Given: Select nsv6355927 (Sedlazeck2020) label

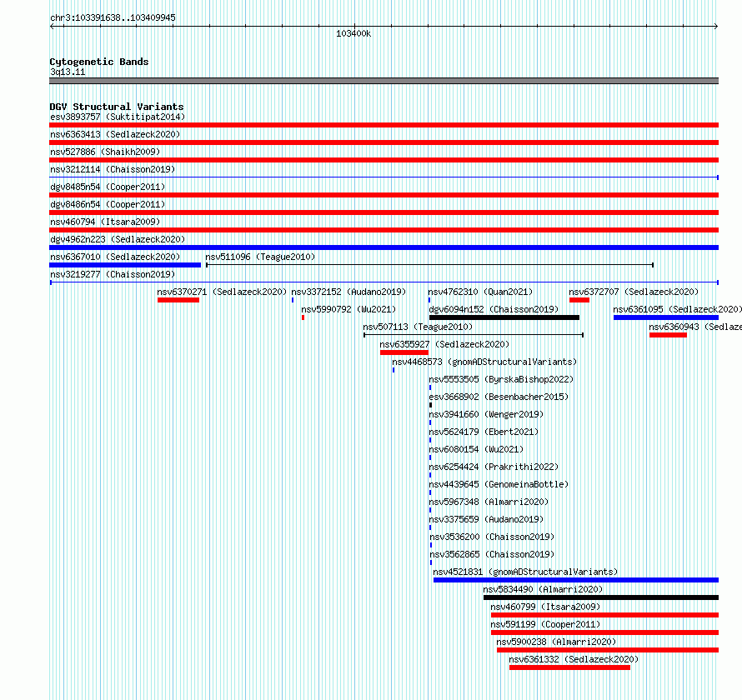Looking at the screenshot, I should (444, 344).
